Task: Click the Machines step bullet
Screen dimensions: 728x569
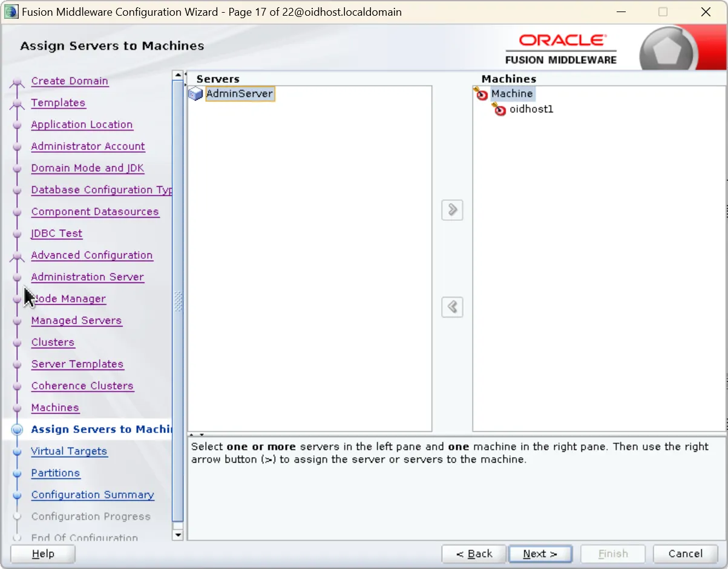Action: pyautogui.click(x=18, y=408)
